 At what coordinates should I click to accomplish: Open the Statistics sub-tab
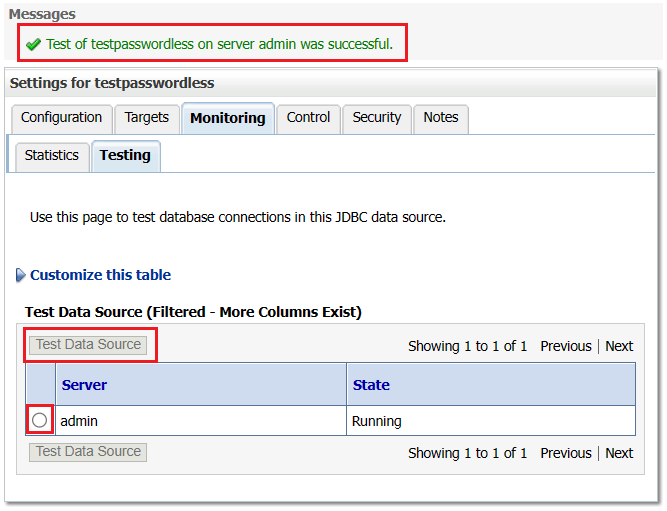[52, 156]
